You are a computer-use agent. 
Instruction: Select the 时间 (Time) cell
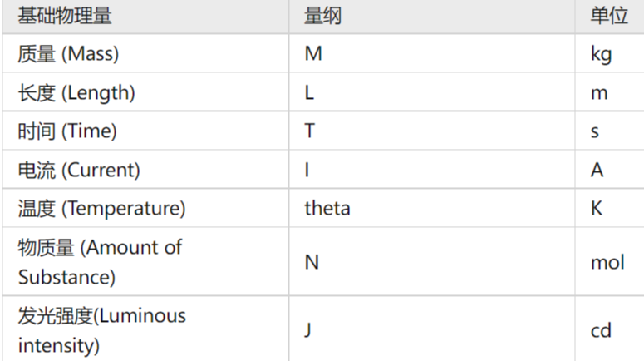point(67,131)
